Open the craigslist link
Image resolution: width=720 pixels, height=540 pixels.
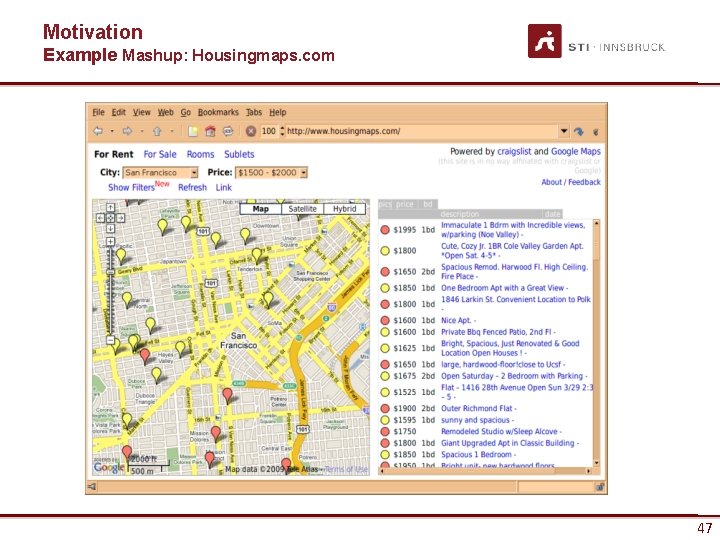pyautogui.click(x=514, y=152)
